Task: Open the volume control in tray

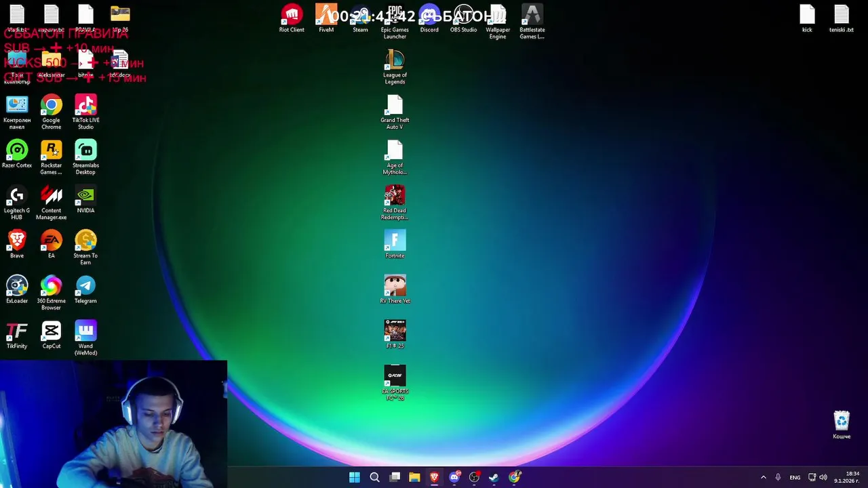Action: 823,477
